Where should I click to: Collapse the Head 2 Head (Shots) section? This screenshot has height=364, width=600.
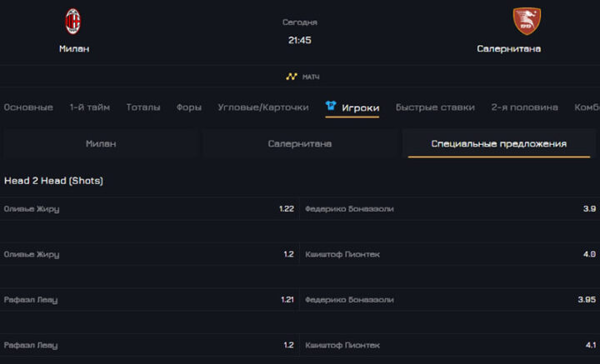pyautogui.click(x=53, y=180)
